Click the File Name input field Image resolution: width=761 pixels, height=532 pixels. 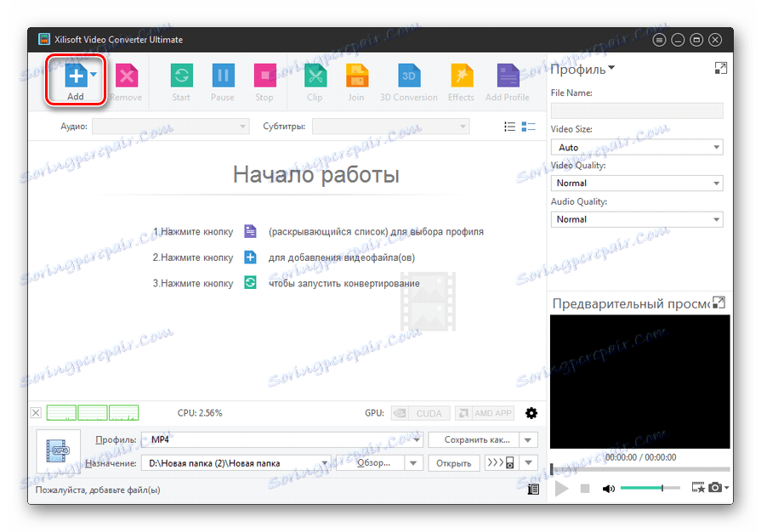pos(637,110)
